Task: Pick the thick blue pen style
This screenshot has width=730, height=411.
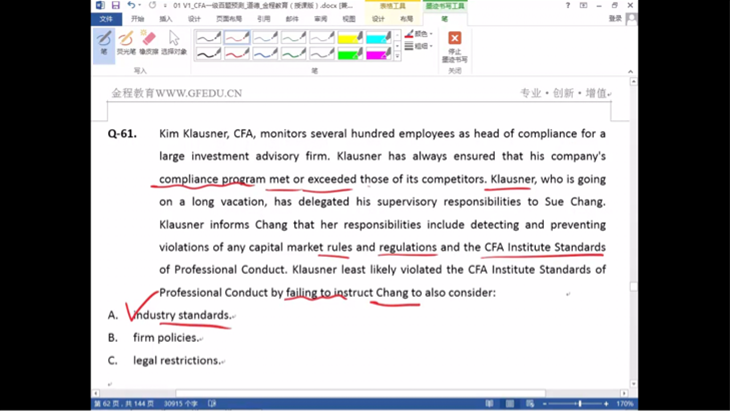Action: pos(265,54)
